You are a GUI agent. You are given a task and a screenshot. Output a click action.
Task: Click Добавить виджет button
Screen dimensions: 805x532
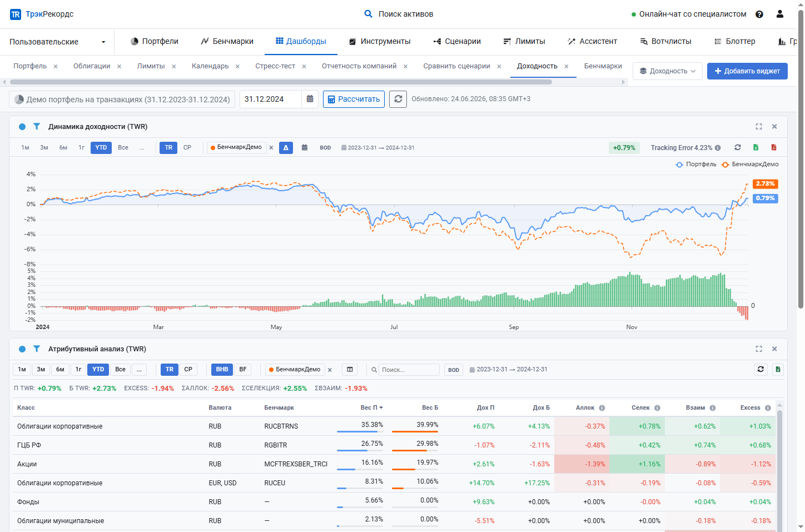(x=747, y=71)
